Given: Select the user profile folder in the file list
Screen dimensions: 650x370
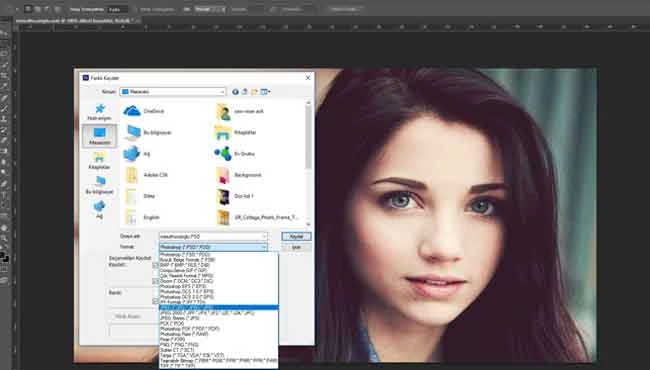Looking at the screenshot, I should pyautogui.click(x=240, y=111).
